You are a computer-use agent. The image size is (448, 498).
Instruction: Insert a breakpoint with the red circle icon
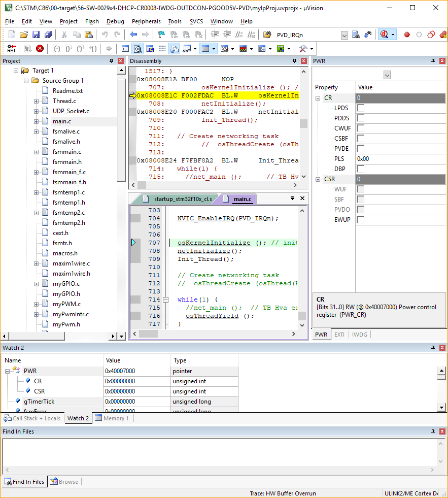tap(406, 35)
